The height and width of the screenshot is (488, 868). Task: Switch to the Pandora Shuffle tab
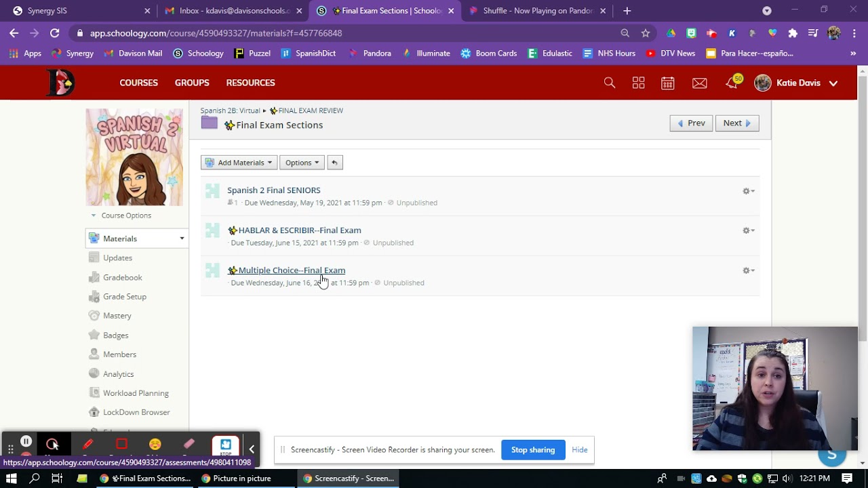click(536, 11)
